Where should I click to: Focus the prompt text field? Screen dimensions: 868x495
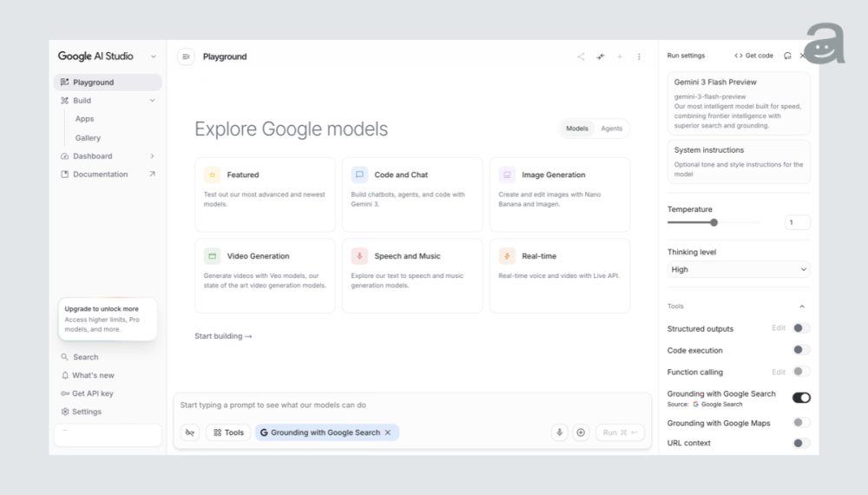411,406
